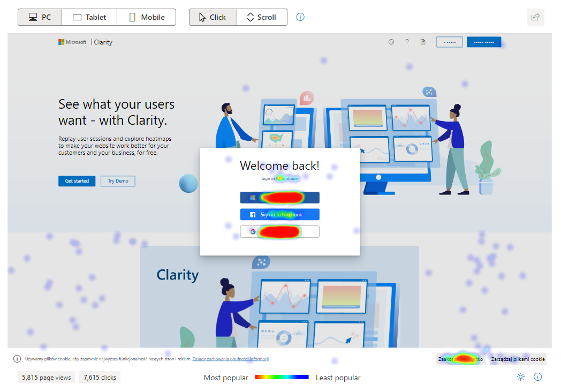This screenshot has height=392, width=561.
Task: Click the 7,615 clicks label
Action: point(100,378)
